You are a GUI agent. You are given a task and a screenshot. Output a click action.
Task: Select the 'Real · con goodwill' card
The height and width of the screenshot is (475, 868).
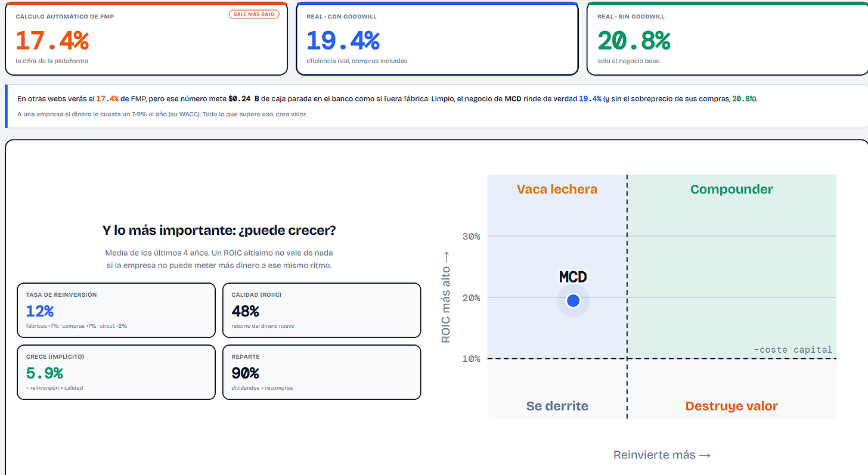pyautogui.click(x=437, y=39)
